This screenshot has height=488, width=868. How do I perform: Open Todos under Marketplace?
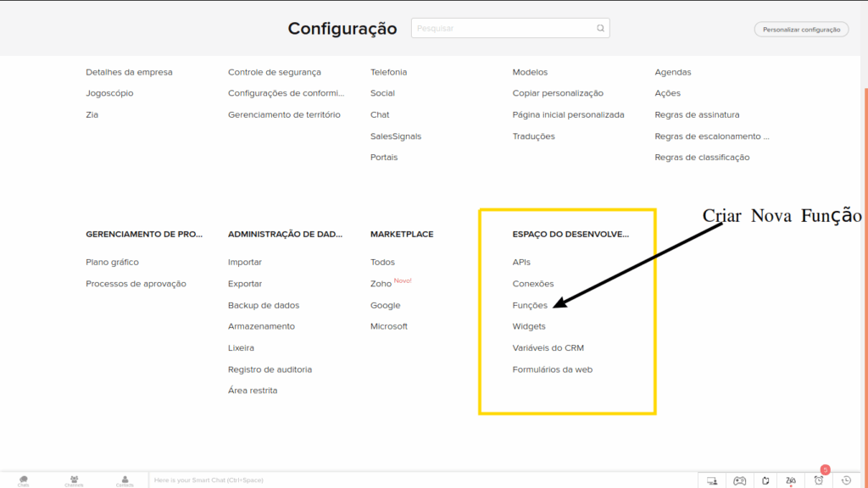(x=382, y=262)
